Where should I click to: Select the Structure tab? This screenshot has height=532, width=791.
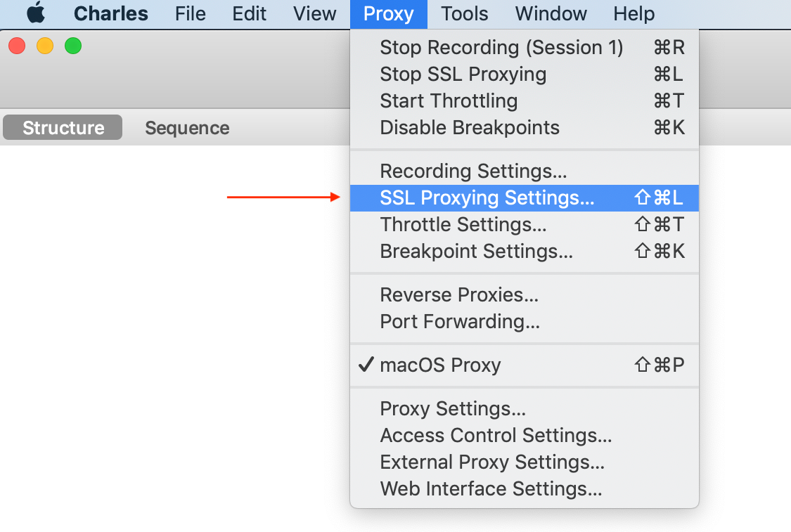click(x=63, y=128)
